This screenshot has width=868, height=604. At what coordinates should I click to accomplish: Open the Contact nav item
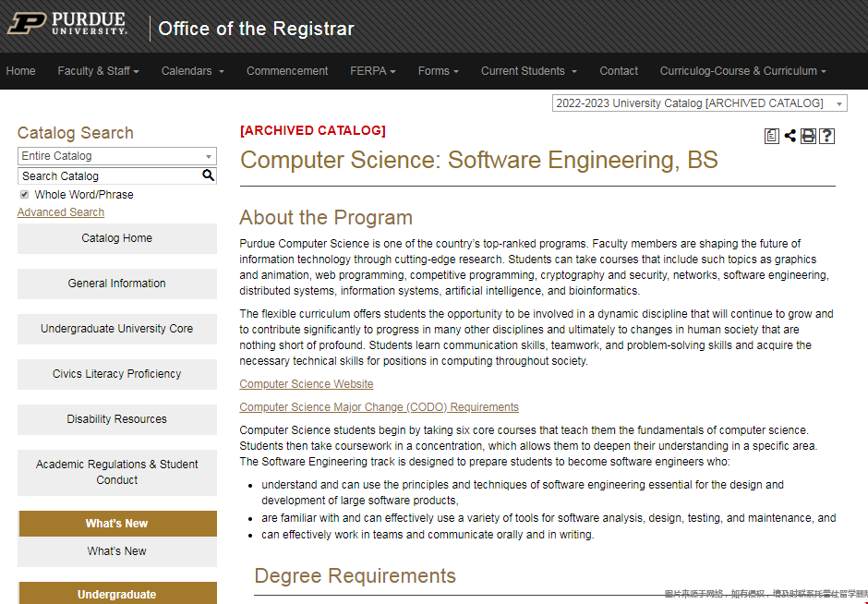click(619, 71)
